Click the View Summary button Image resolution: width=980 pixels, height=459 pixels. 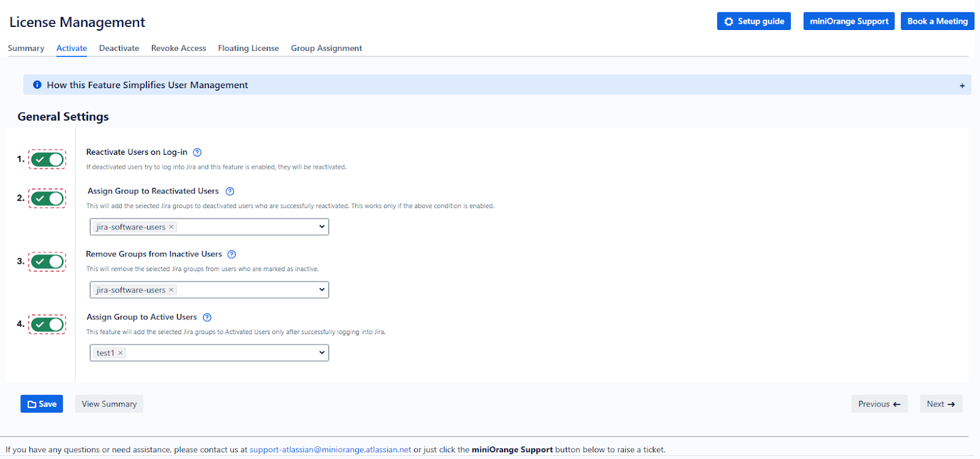tap(109, 404)
